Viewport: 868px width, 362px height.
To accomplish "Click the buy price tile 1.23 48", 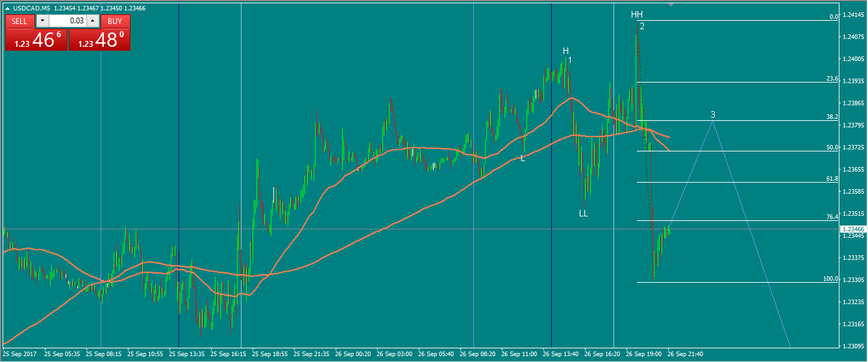I will click(99, 40).
